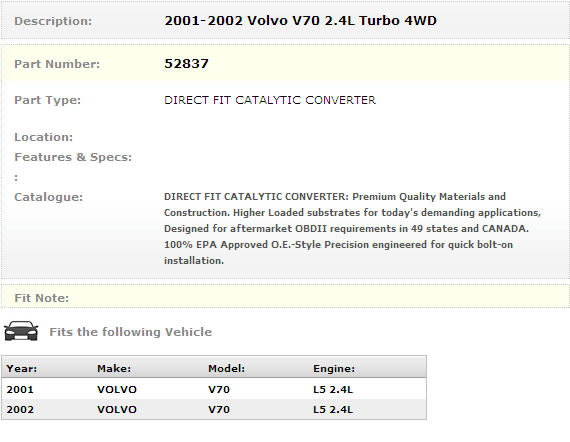The height and width of the screenshot is (442, 570).
Task: Click the 2001-2002 Volvo V70 description title
Action: pos(300,21)
